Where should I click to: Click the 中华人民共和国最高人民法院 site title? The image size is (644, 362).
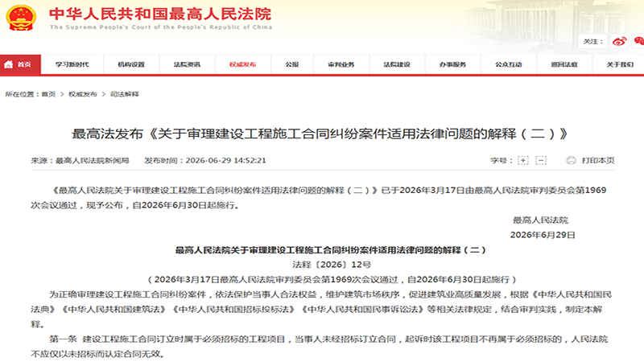tap(160, 14)
